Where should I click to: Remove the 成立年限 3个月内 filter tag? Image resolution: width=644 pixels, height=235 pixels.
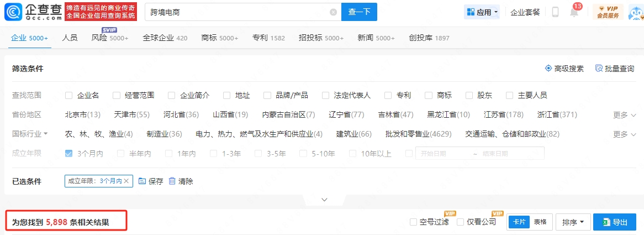pyautogui.click(x=126, y=181)
